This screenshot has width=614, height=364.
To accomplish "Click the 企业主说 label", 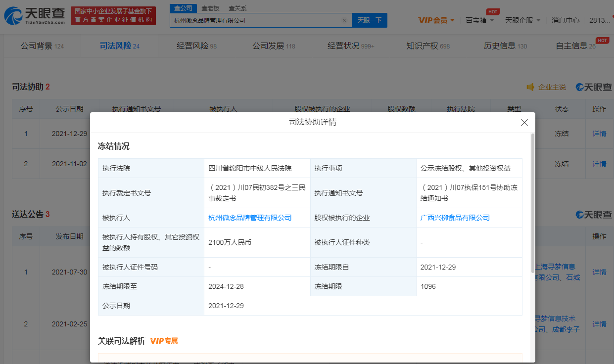I will pyautogui.click(x=552, y=87).
